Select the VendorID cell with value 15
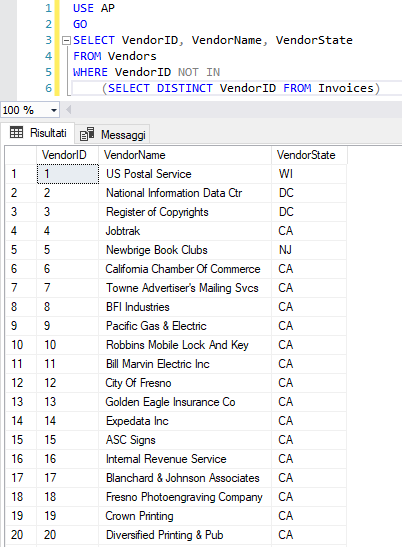The image size is (402, 547). click(x=68, y=440)
